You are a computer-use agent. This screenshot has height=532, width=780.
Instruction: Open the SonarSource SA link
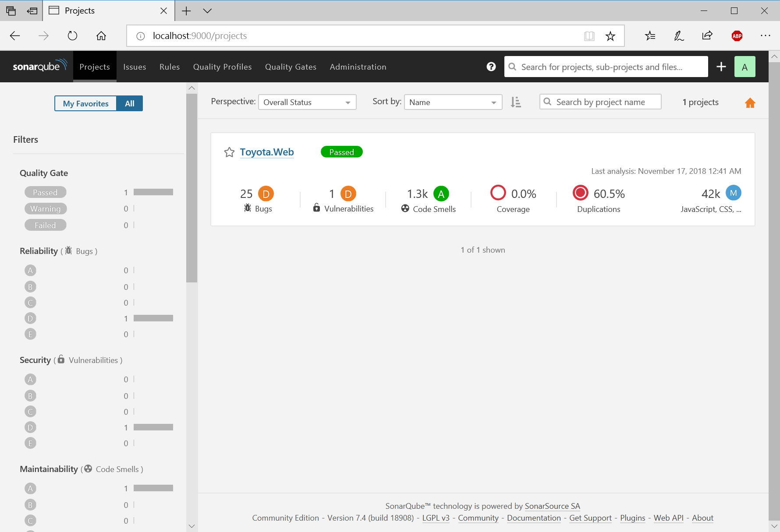(552, 506)
